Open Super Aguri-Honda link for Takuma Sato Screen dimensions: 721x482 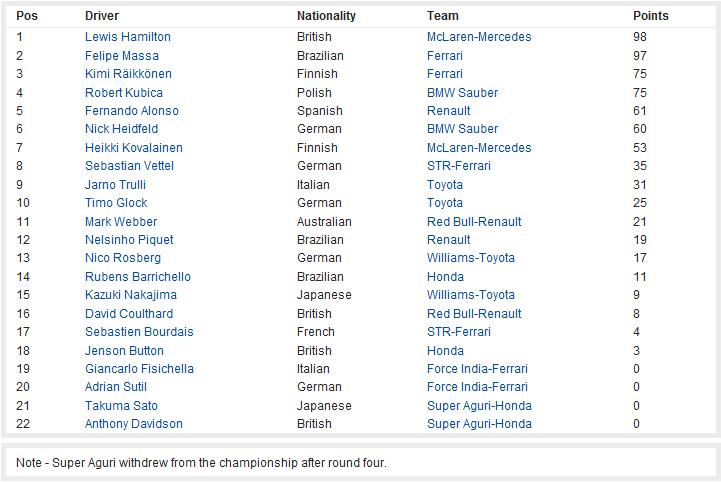tap(479, 406)
